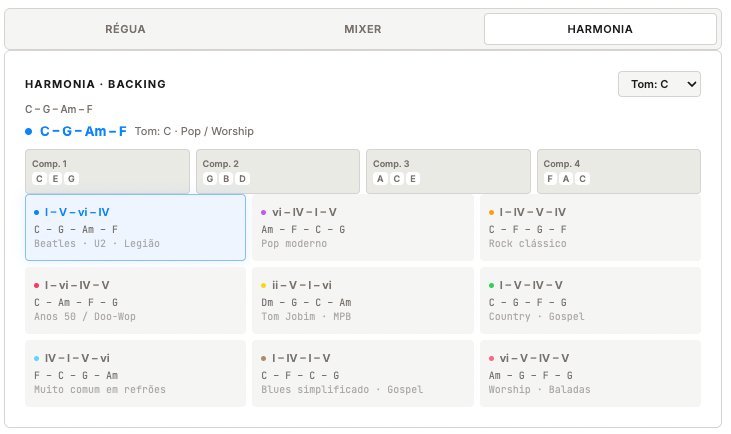Choose the Worship · Baladas progression card
Screen dimensions: 731x434
[590, 373]
